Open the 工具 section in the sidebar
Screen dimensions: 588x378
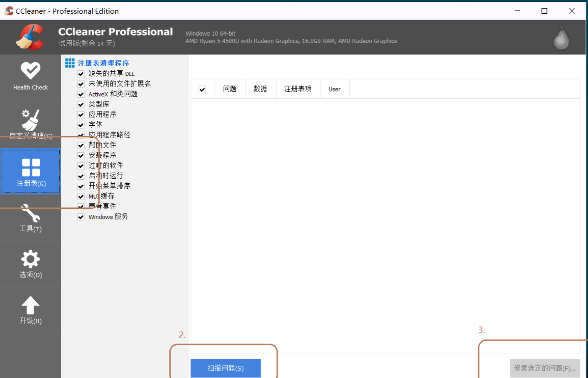click(x=30, y=218)
